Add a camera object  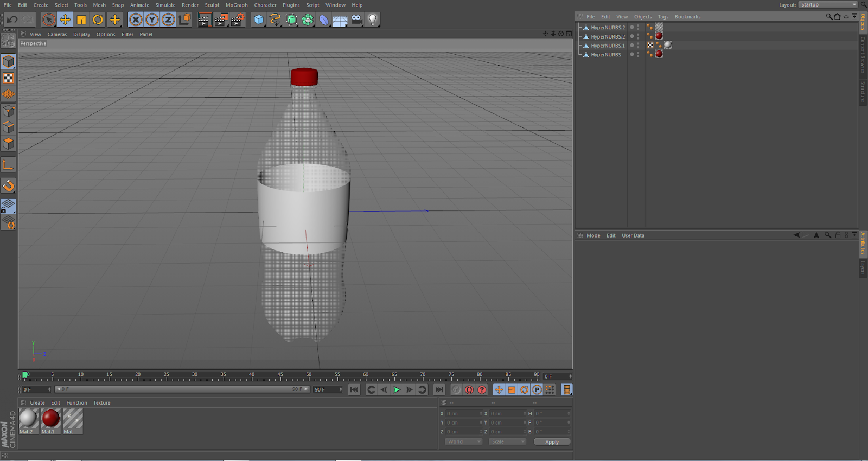pos(356,20)
